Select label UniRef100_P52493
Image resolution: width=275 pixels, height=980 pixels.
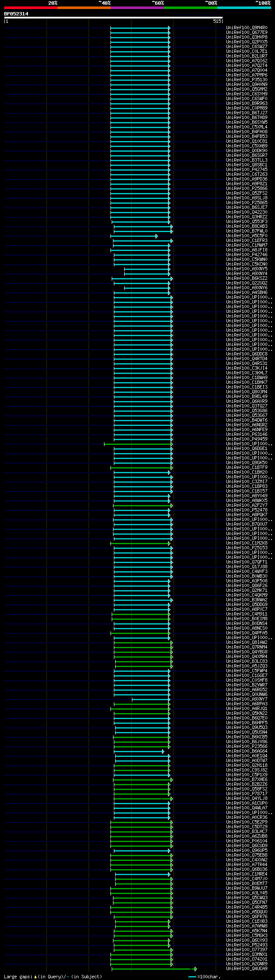pos(247,945)
